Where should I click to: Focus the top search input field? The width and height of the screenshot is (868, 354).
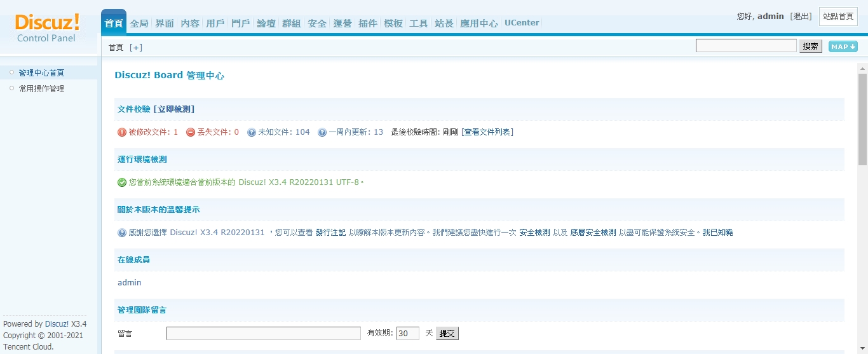click(746, 46)
